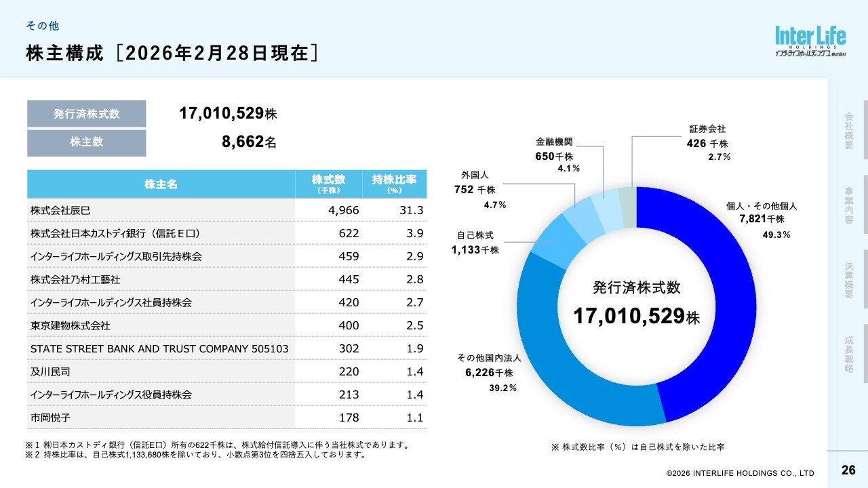Click the page number 26
This screenshot has height=488, width=868.
pyautogui.click(x=848, y=470)
